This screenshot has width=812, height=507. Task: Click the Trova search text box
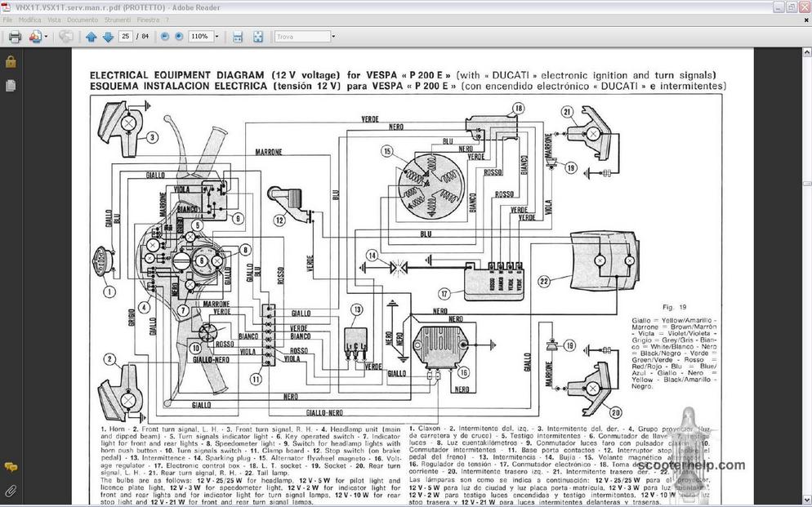300,37
